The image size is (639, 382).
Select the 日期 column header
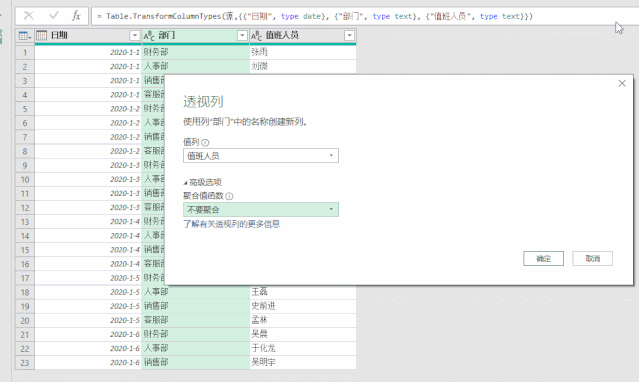(x=88, y=35)
